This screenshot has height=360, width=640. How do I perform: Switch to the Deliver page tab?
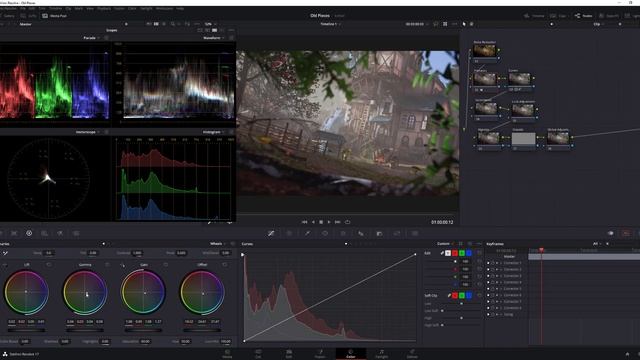412,353
